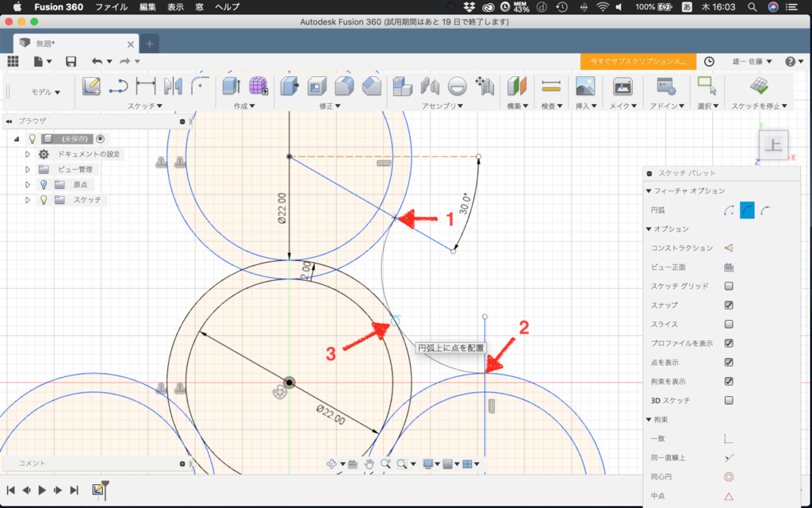Select the Pan hand navigation tool
The width and height of the screenshot is (812, 508).
pos(369,464)
